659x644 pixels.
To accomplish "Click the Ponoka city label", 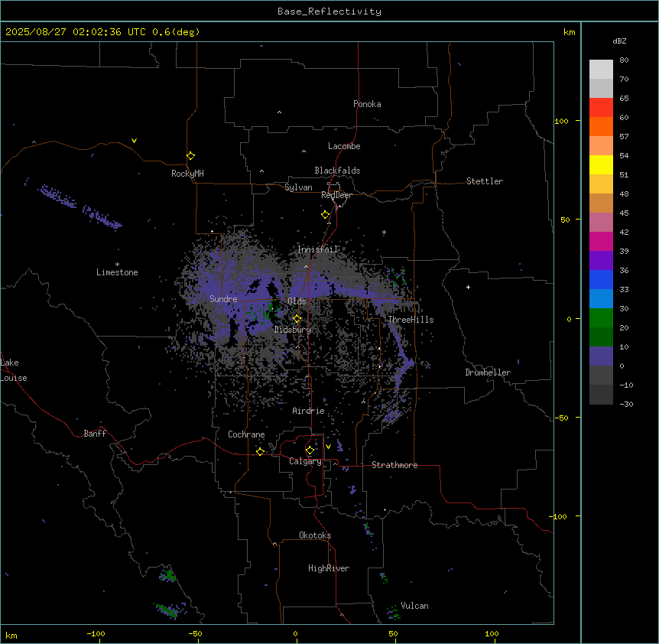I will pos(367,104).
